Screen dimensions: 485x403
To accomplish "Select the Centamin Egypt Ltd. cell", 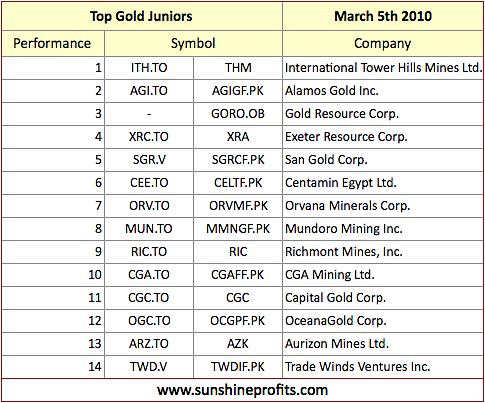I will 383,183.
